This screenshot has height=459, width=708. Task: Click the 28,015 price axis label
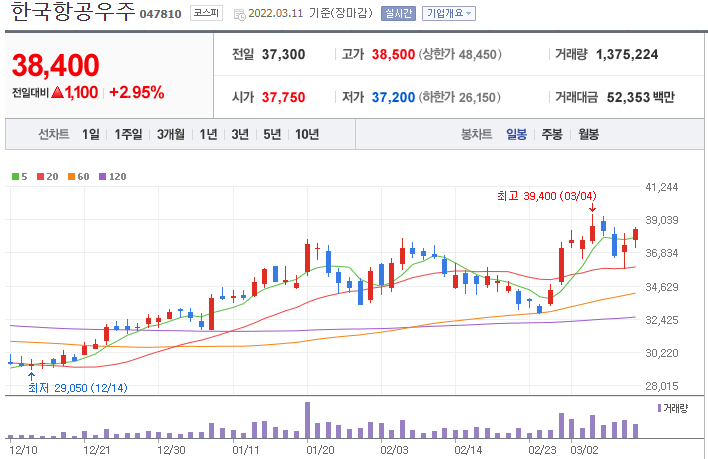click(661, 386)
